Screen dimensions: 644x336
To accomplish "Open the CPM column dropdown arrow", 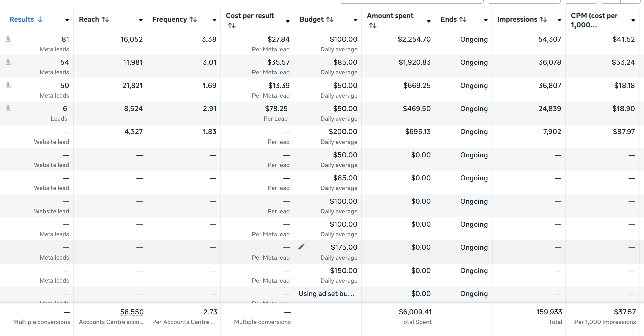I will (x=633, y=20).
